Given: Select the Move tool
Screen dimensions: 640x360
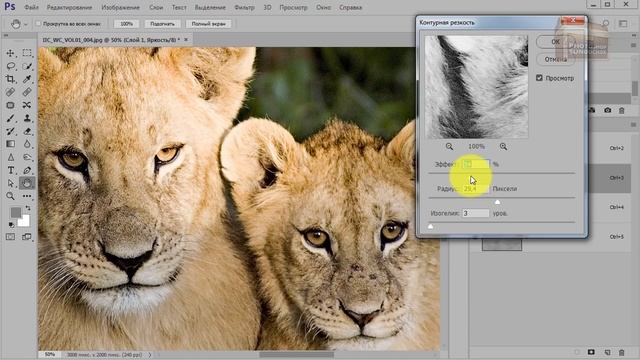Looking at the screenshot, I should coord(11,53).
